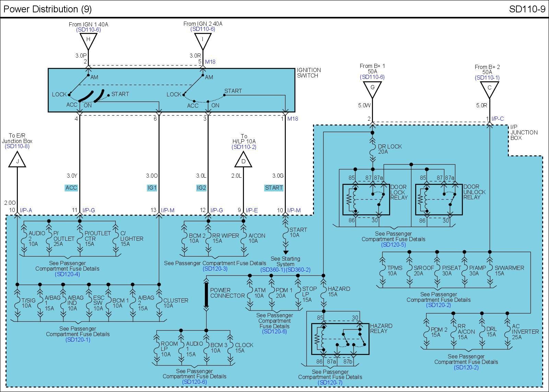549x392 pixels.
Task: Select the Door Lock Relay symbol
Action: pos(366,200)
